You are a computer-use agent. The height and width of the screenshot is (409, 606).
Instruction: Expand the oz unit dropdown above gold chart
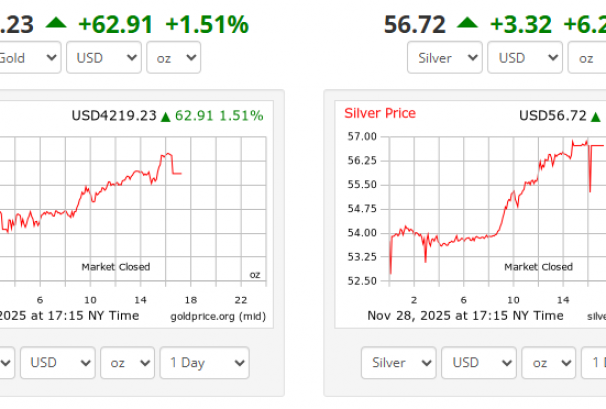[x=173, y=58]
